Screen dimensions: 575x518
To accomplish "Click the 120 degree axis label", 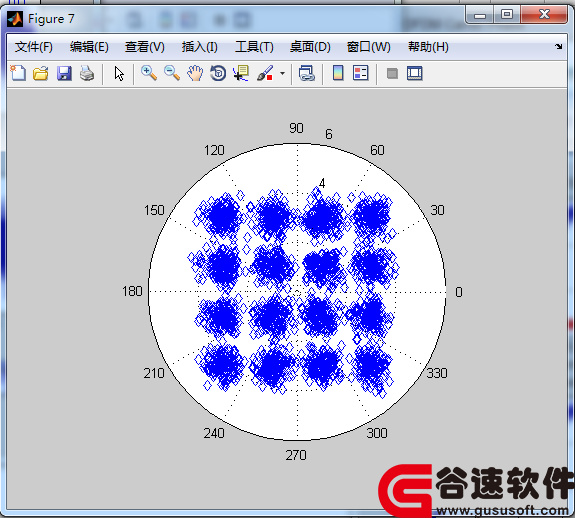I will tap(214, 150).
